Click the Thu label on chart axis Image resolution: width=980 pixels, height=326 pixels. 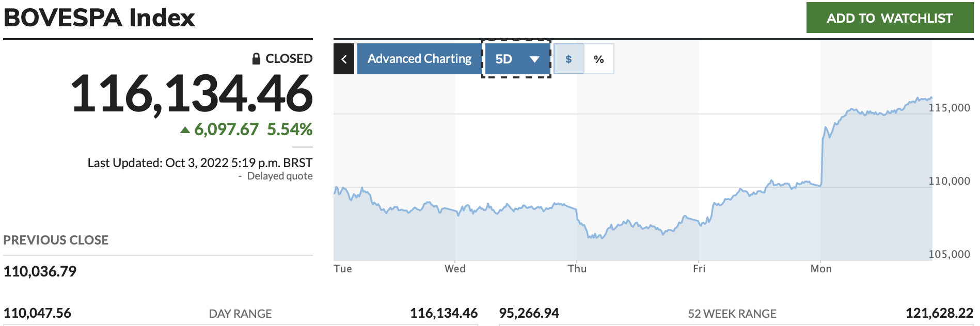point(577,269)
